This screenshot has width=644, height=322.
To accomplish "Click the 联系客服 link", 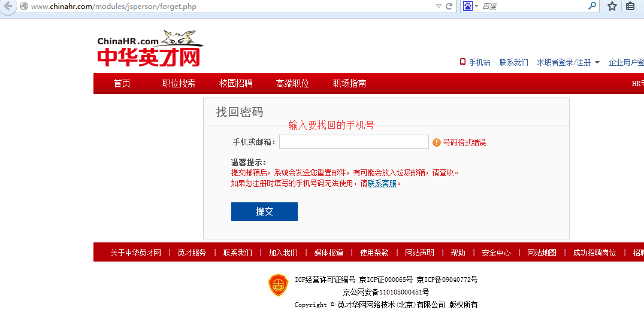I will point(382,183).
